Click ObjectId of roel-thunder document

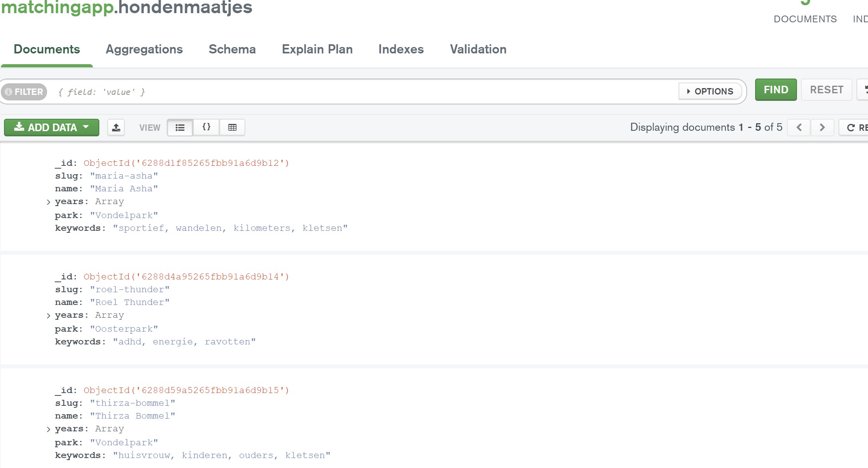click(186, 277)
